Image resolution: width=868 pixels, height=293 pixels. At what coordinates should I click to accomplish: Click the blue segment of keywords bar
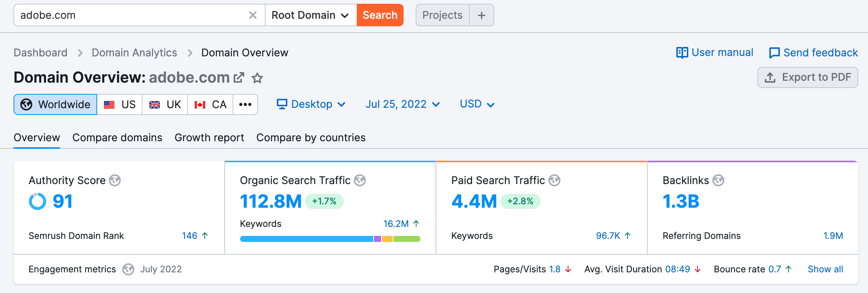[x=307, y=239]
